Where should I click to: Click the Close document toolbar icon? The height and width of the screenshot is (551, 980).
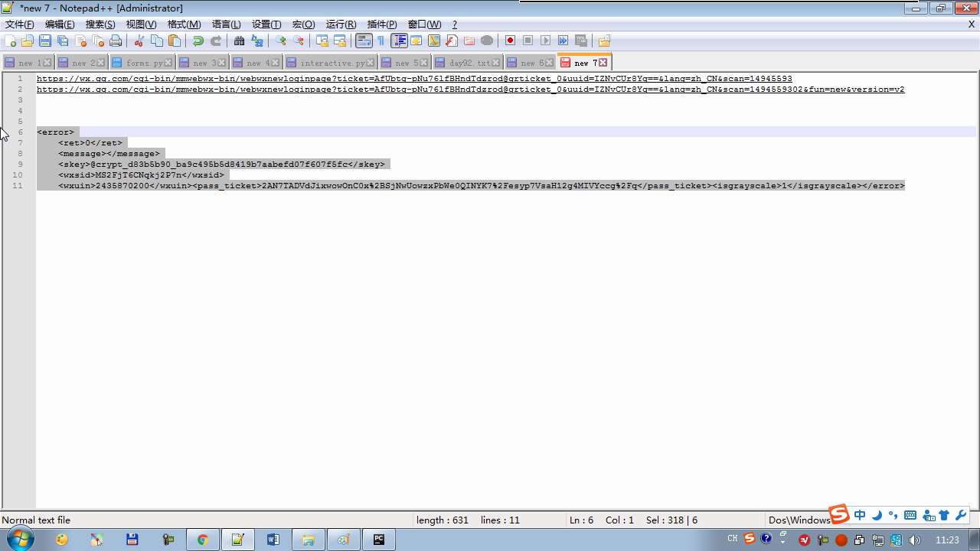click(80, 41)
